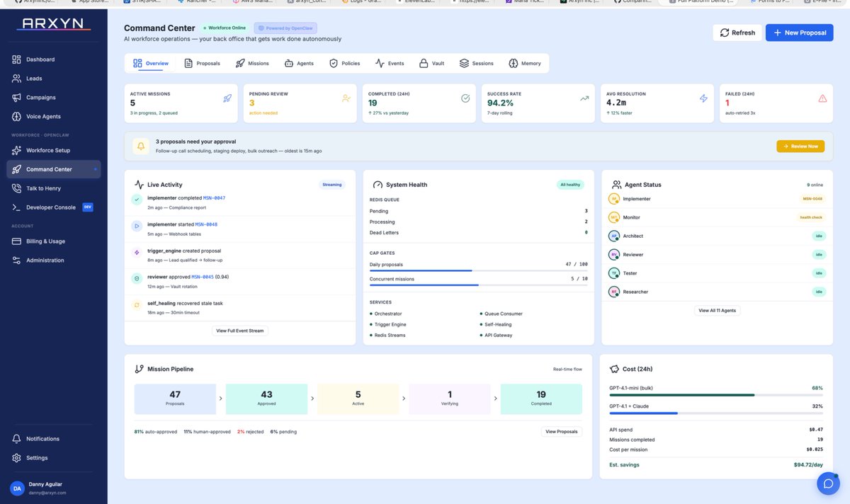Switch to the Missions tab
Viewport: 850px width, 504px height.
[252, 63]
